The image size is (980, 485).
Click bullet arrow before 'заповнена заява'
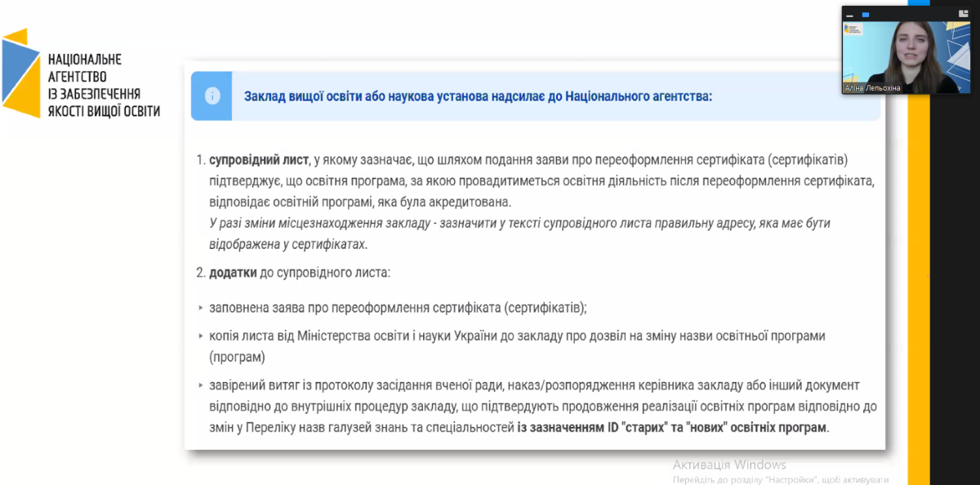point(200,309)
